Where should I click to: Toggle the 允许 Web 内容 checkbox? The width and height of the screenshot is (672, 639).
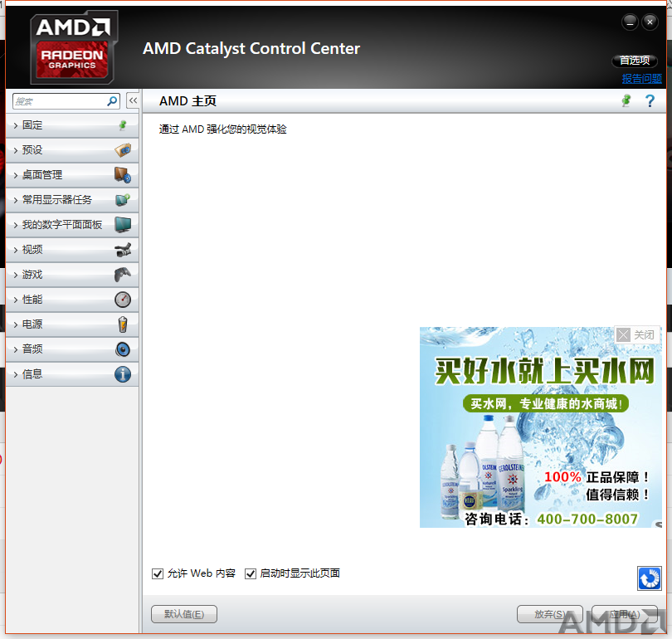coord(158,573)
